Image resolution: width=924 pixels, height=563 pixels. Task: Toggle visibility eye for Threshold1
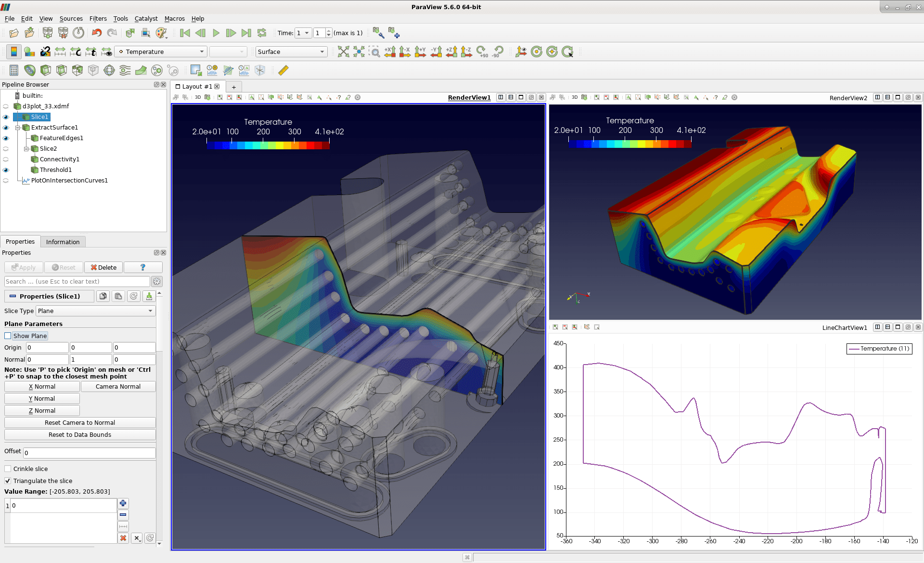coord(6,170)
